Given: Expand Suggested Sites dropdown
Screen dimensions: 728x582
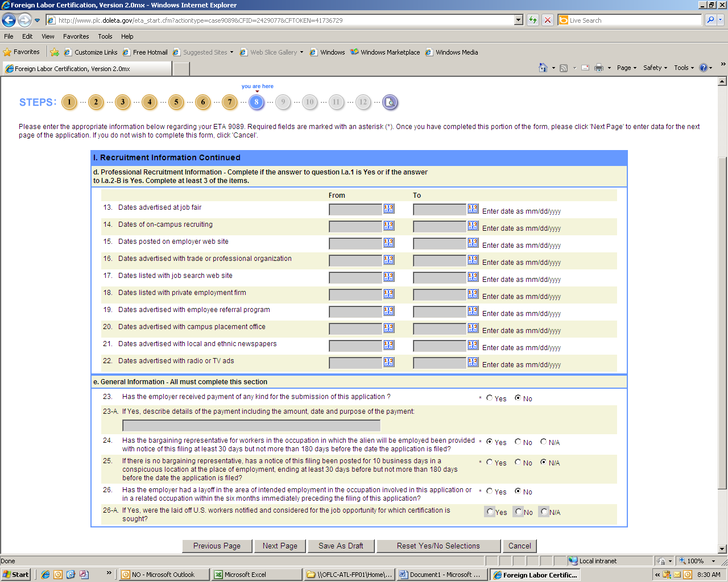Looking at the screenshot, I should click(x=231, y=52).
